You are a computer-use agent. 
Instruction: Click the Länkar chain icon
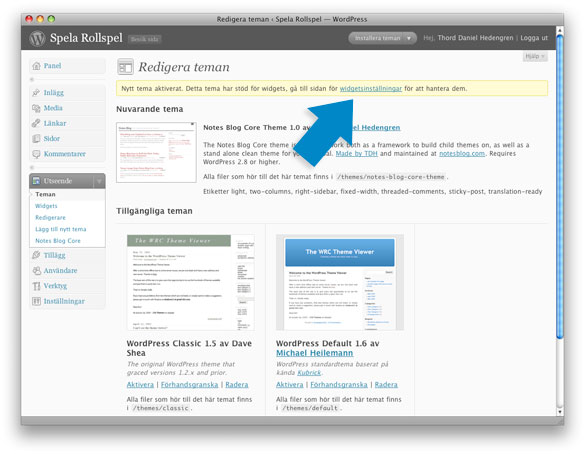pos(36,123)
